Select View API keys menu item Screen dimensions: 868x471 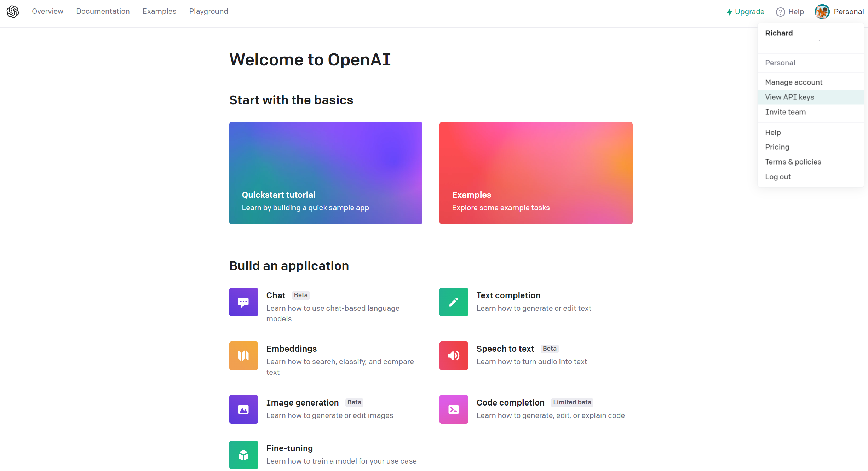(x=790, y=97)
